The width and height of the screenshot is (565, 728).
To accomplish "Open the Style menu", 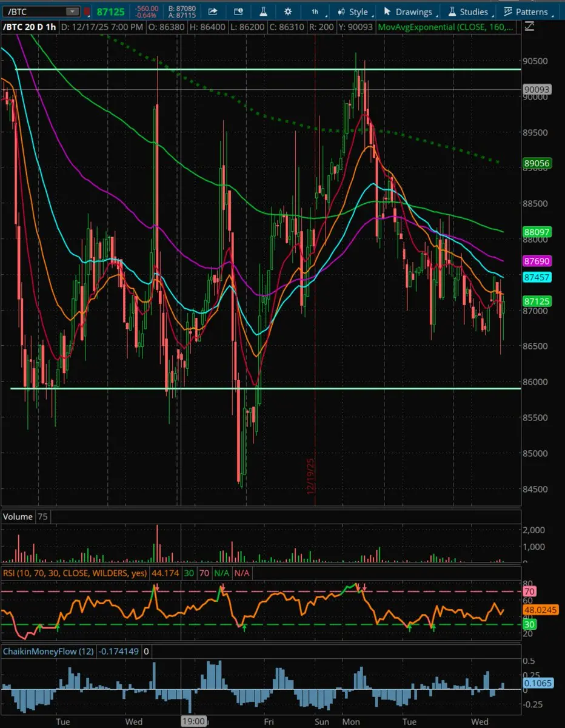I will 353,12.
